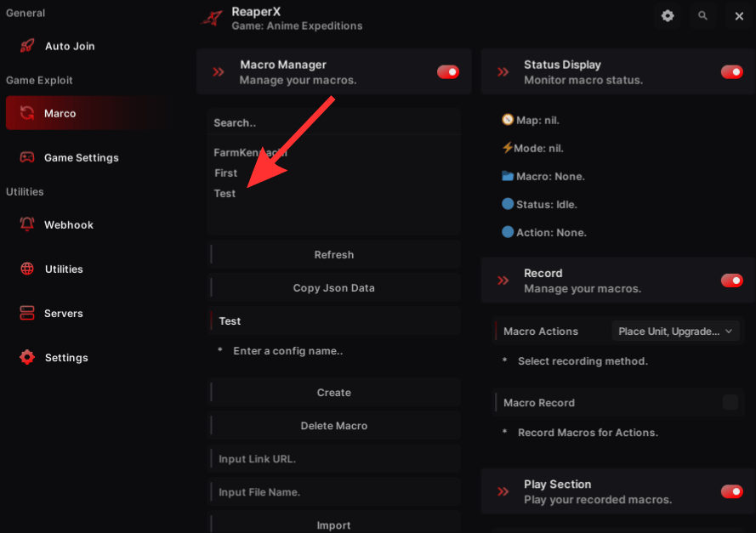Click the Mode lightning bolt icon
Screen dimensions: 756x533
point(507,147)
